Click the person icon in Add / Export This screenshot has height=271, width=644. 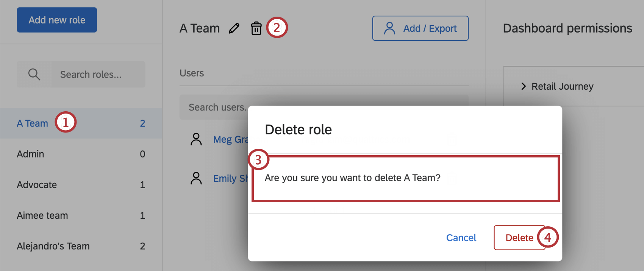click(x=389, y=28)
